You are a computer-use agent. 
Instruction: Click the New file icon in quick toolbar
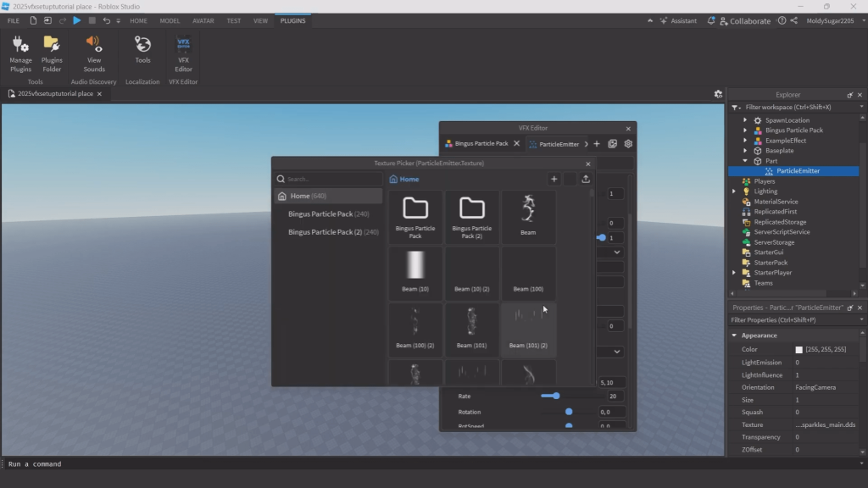coord(33,20)
